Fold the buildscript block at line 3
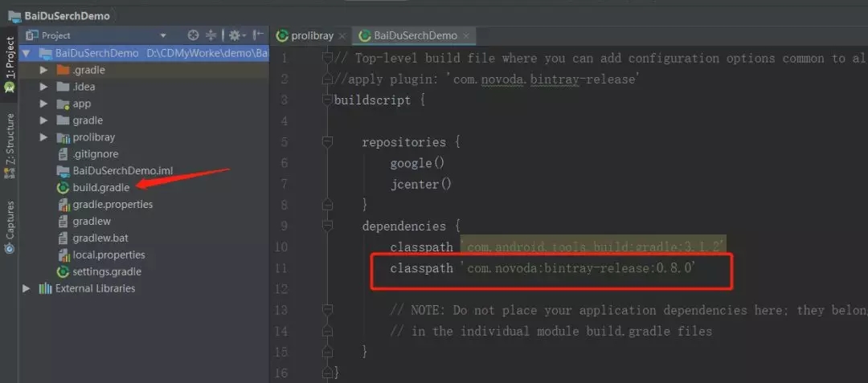This screenshot has height=383, width=868. tap(328, 100)
